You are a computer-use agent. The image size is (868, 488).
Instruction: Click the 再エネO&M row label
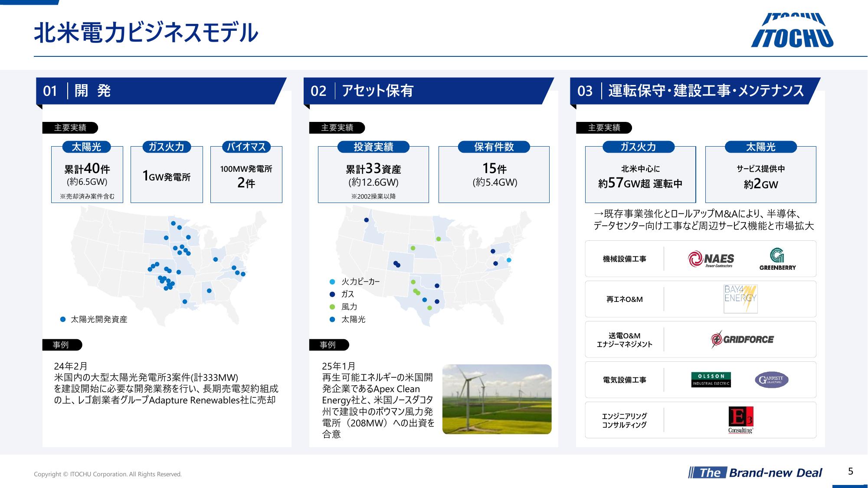(x=625, y=299)
